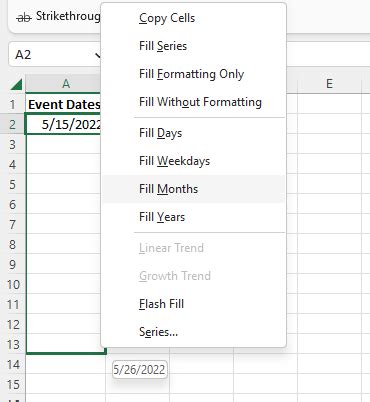Select row 2 header
Image resolution: width=370 pixels, height=402 pixels.
click(13, 125)
